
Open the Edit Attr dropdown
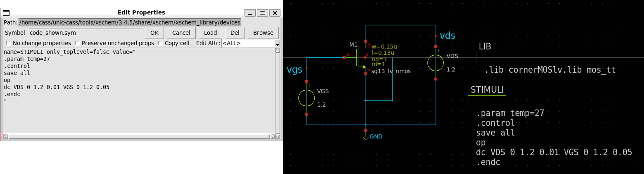coord(277,44)
